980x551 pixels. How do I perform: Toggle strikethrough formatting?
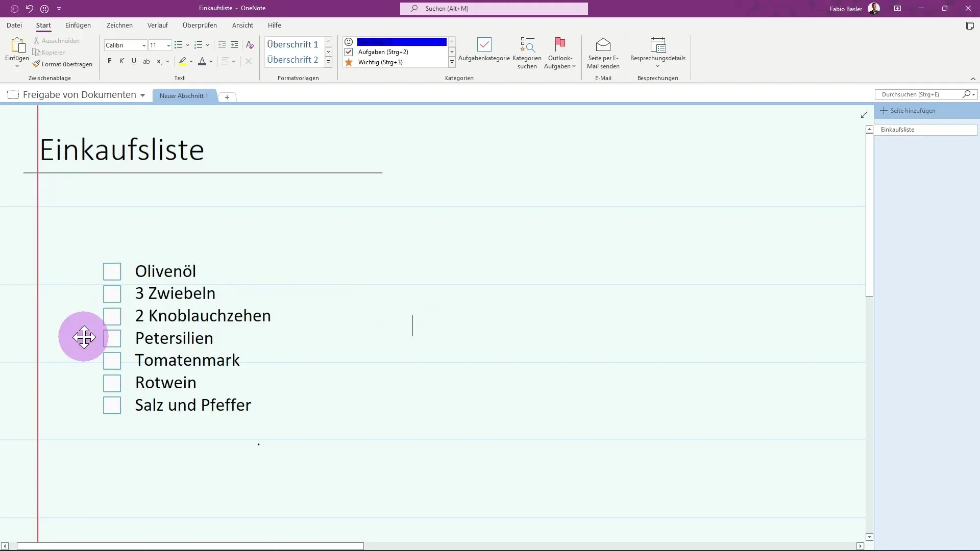pyautogui.click(x=146, y=61)
